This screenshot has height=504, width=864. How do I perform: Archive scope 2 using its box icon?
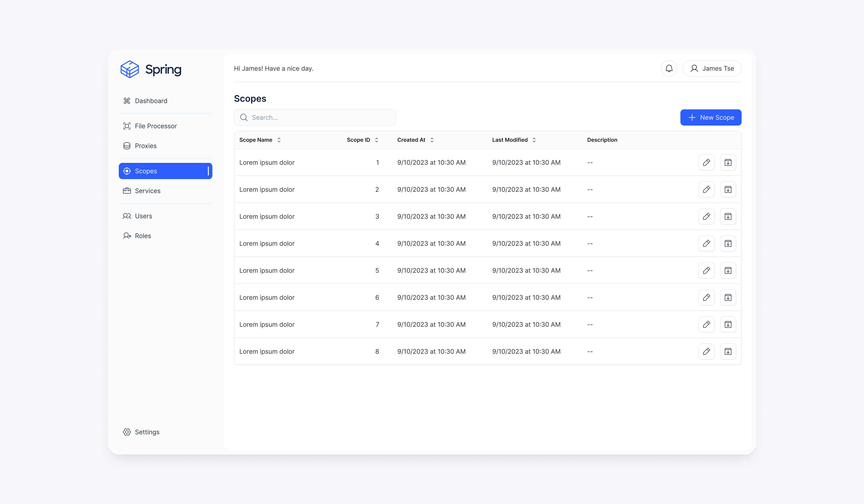(x=728, y=190)
